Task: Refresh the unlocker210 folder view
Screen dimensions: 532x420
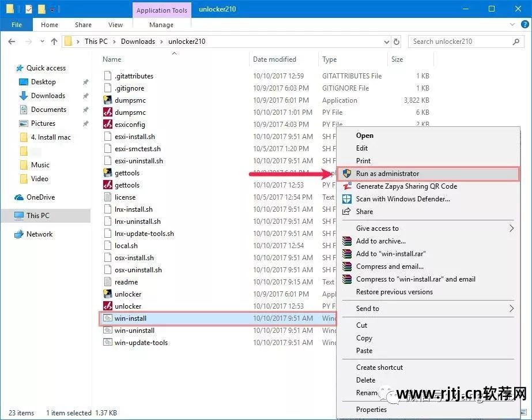Action: (397, 42)
